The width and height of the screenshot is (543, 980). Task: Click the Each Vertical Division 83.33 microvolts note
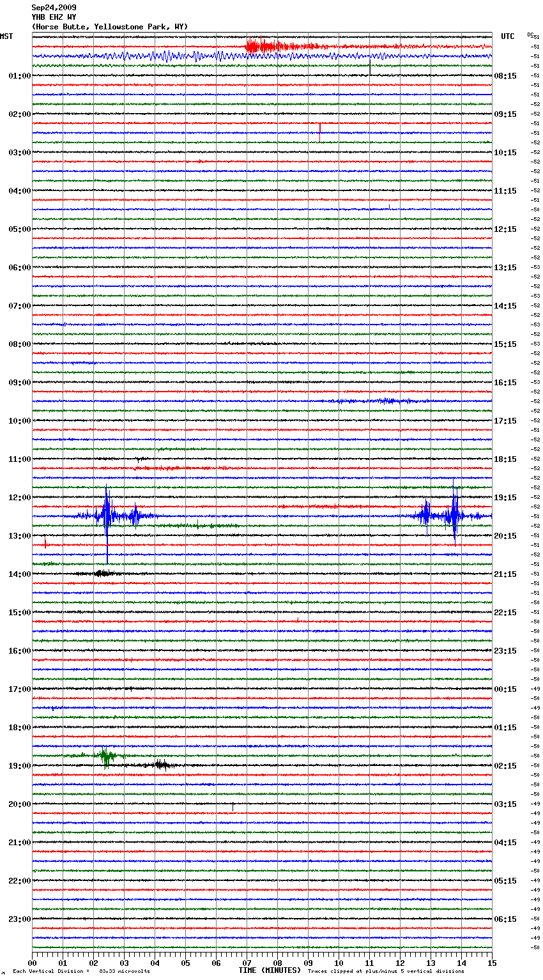[81, 971]
